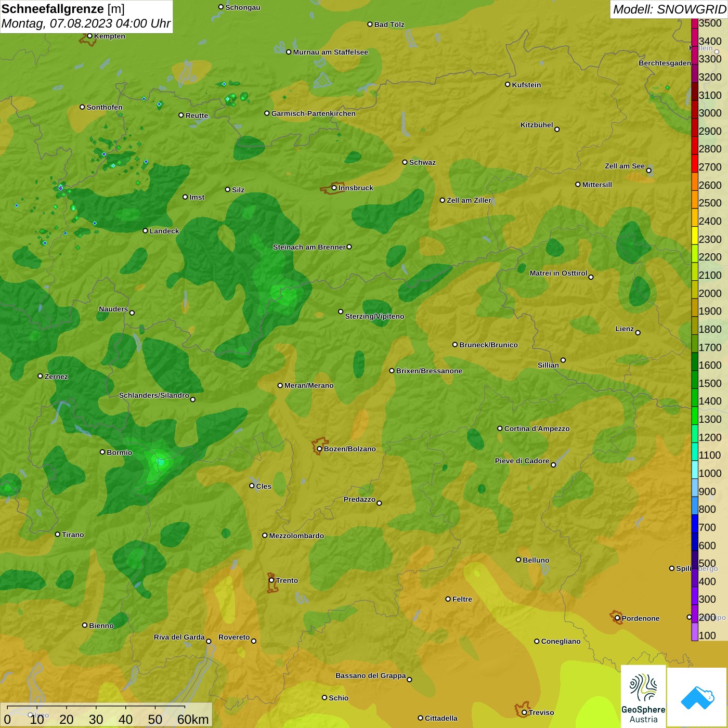
Task: Click the Kempten location marker
Action: (x=89, y=36)
